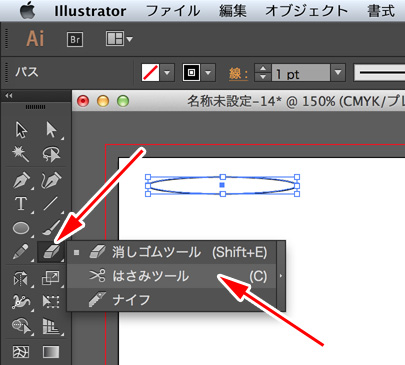Activate the Shape Builder tool
This screenshot has width=405, height=365.
point(21,326)
